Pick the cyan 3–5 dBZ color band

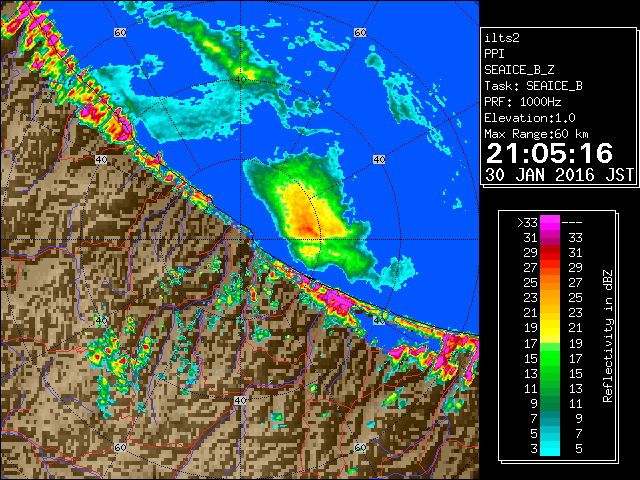pyautogui.click(x=550, y=448)
